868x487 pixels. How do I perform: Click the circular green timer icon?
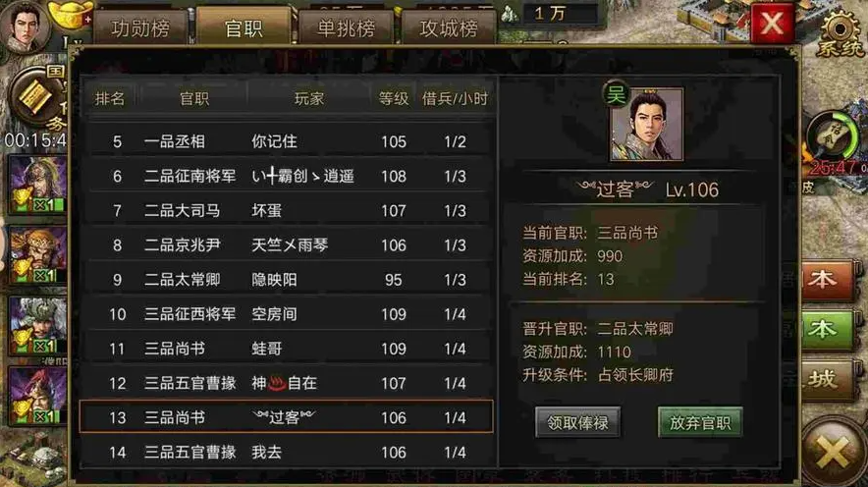[832, 136]
